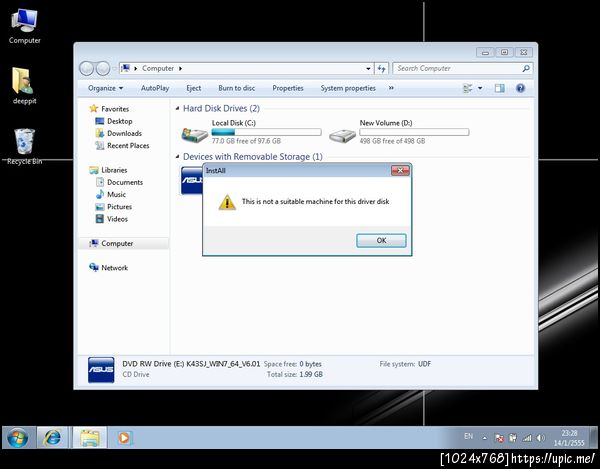Open the Organize menu

point(106,88)
